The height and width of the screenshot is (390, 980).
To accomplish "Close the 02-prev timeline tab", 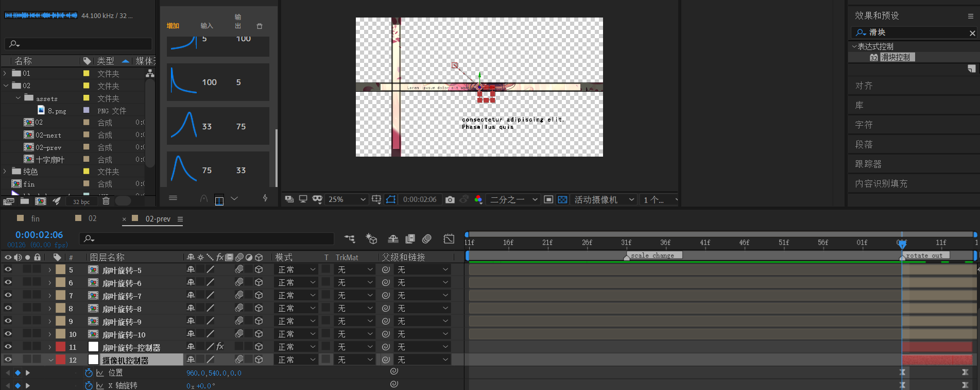I will coord(124,219).
